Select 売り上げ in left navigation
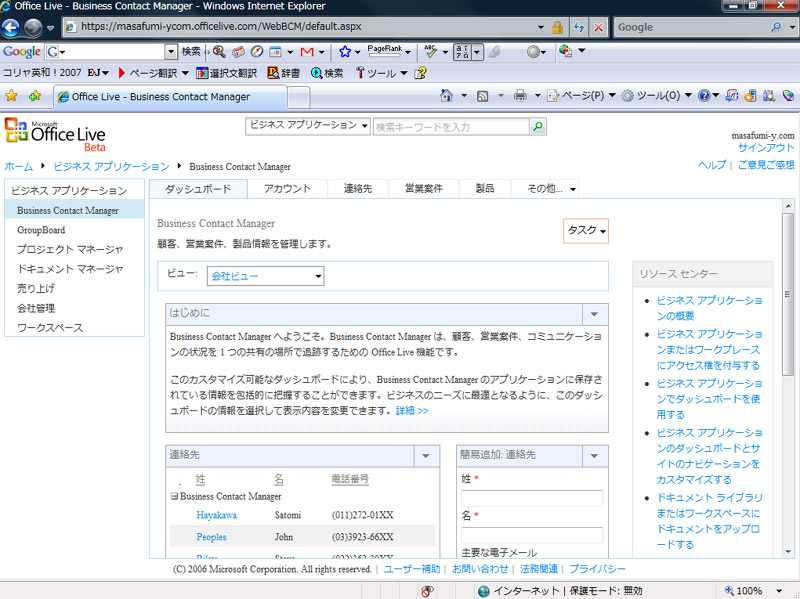The width and height of the screenshot is (800, 599). point(36,288)
